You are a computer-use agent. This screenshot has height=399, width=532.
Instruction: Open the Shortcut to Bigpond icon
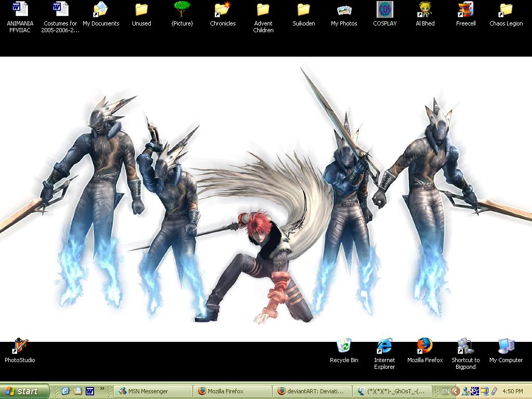pyautogui.click(x=465, y=346)
